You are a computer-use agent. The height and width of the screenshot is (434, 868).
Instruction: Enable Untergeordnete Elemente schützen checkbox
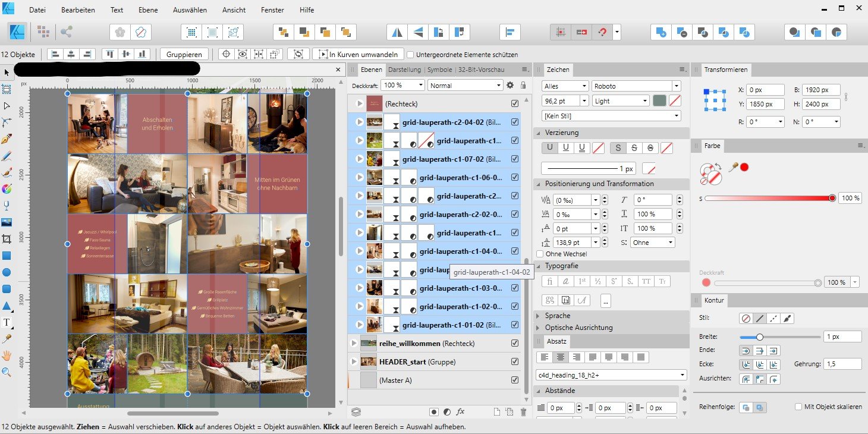pyautogui.click(x=410, y=54)
